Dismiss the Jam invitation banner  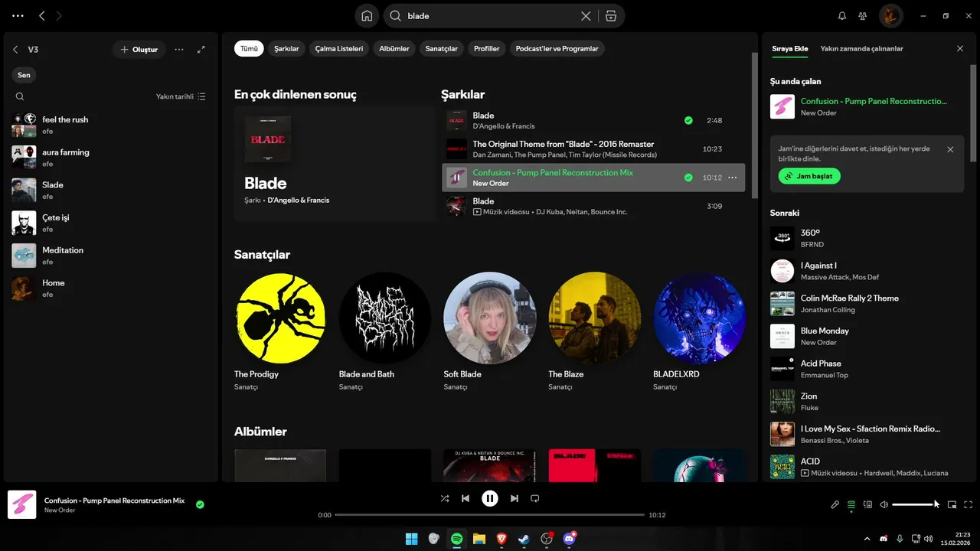pyautogui.click(x=950, y=150)
